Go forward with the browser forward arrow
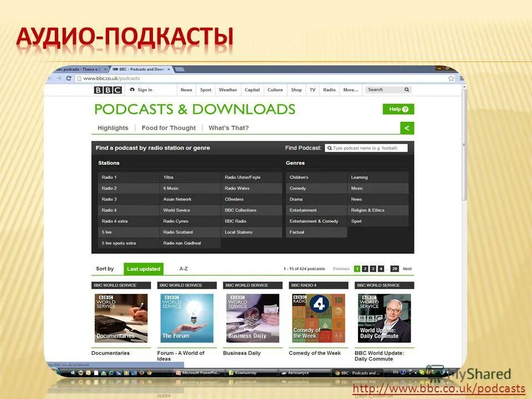 [x=59, y=78]
